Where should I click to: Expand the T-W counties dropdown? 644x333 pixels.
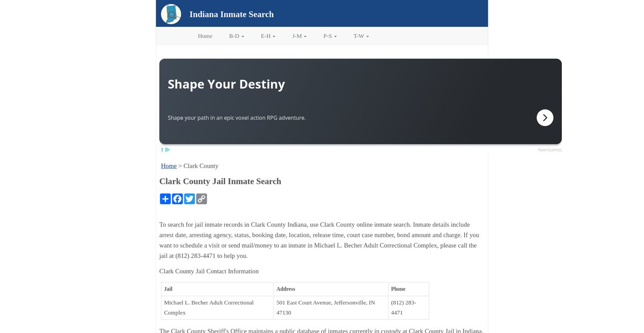[x=361, y=36]
